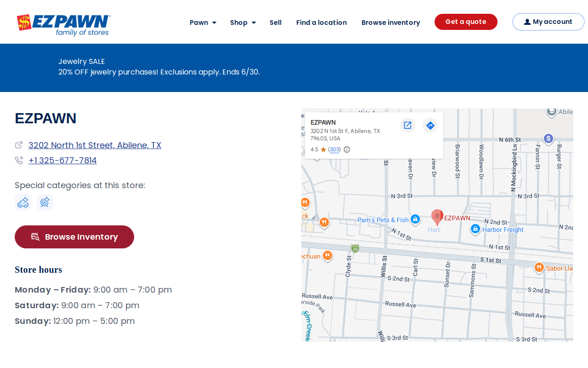
Task: Open map in new window icon
Action: 407,125
